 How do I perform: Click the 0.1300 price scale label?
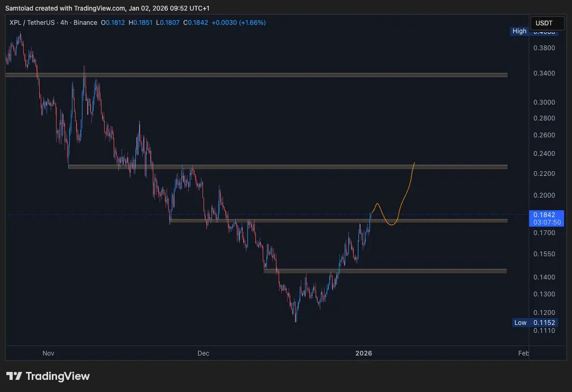(x=544, y=294)
